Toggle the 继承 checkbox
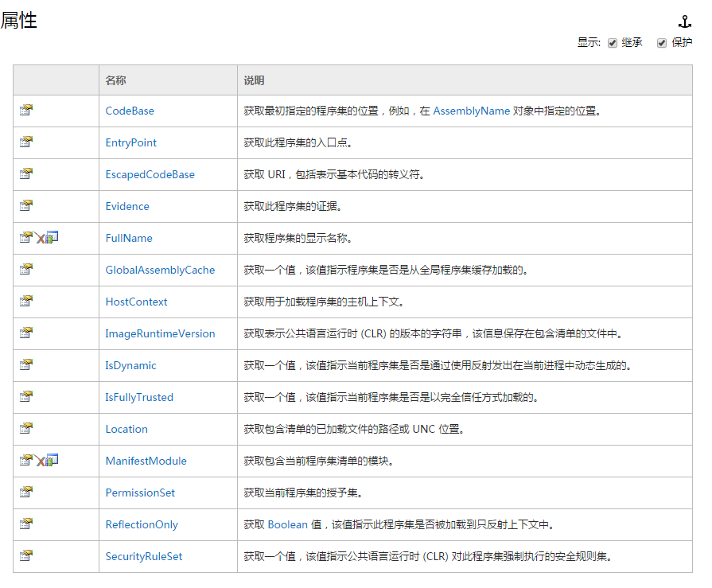 click(612, 43)
